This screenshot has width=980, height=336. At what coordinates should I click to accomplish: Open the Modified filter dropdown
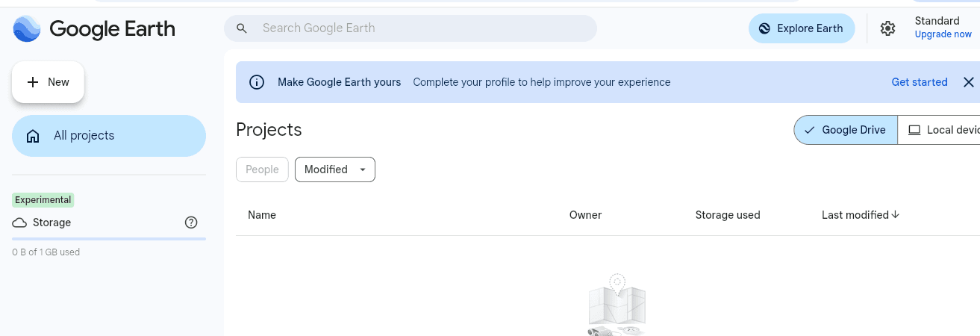[335, 169]
